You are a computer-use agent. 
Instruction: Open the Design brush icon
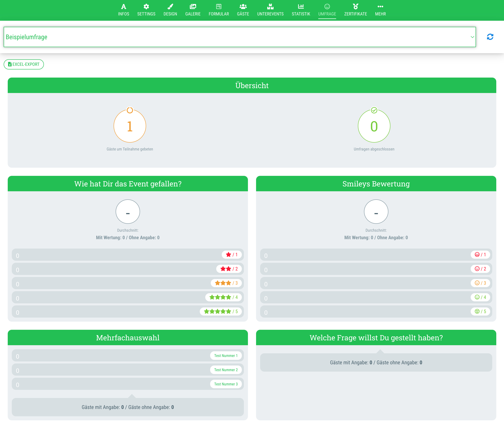coord(170,6)
